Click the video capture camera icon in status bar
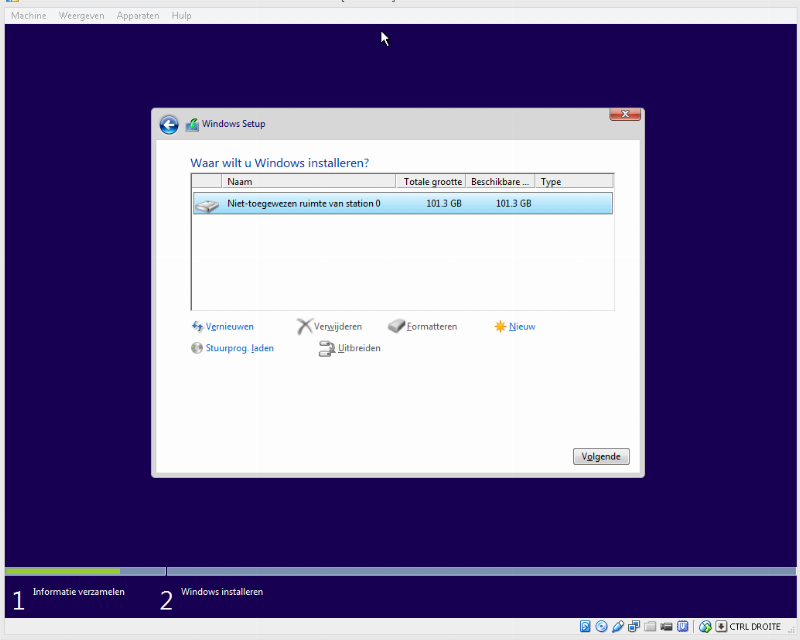Viewport: 800px width, 640px height. pos(666,626)
